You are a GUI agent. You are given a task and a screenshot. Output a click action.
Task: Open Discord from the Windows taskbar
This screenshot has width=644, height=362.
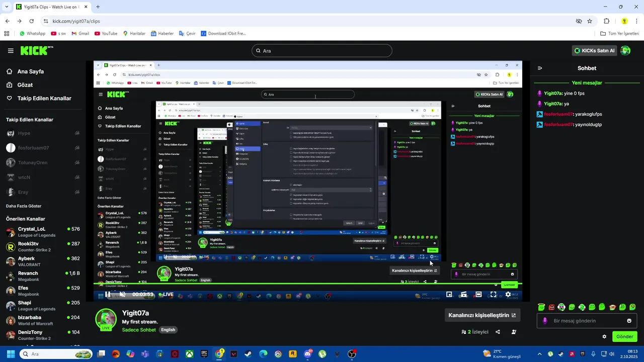(x=307, y=354)
